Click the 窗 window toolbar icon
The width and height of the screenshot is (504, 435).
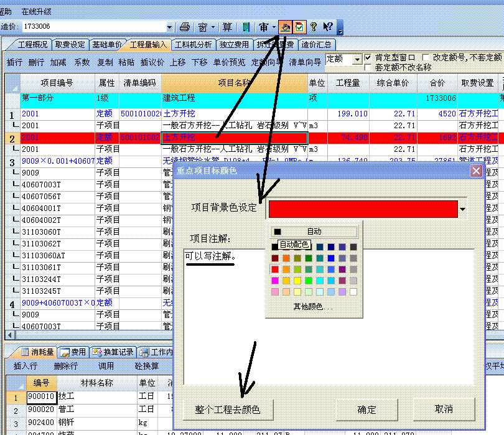click(203, 27)
